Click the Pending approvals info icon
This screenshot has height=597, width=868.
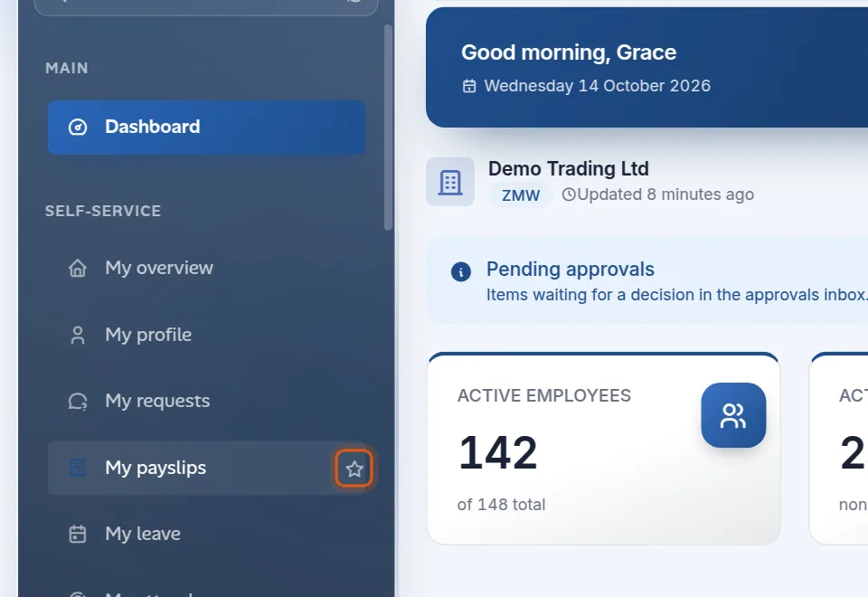[460, 272]
